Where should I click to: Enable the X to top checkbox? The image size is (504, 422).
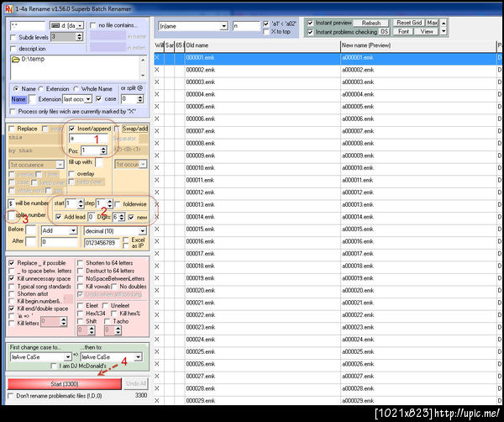click(266, 31)
